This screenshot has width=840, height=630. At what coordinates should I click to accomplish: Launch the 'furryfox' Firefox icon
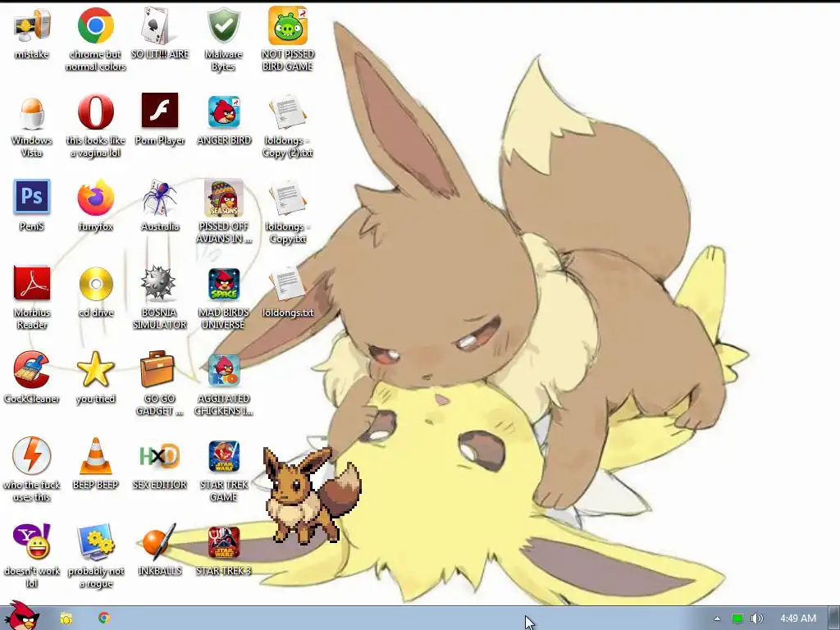pyautogui.click(x=95, y=198)
